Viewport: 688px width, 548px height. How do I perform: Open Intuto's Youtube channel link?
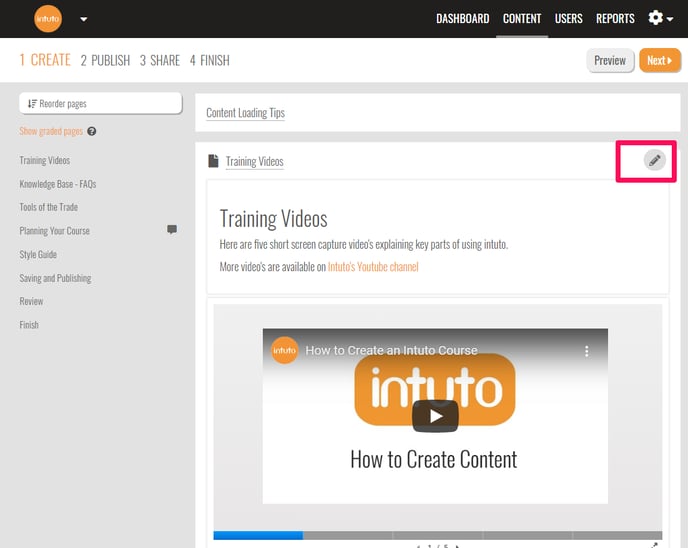point(373,267)
